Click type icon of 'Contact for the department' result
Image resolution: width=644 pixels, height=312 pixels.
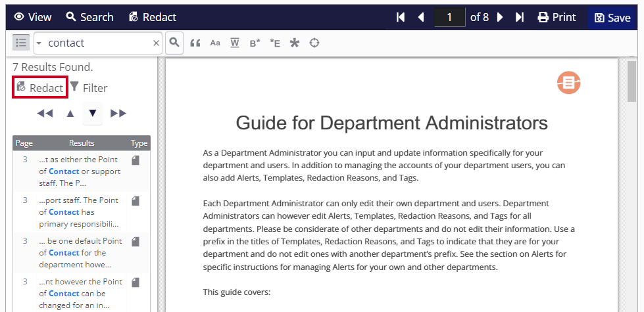136,242
